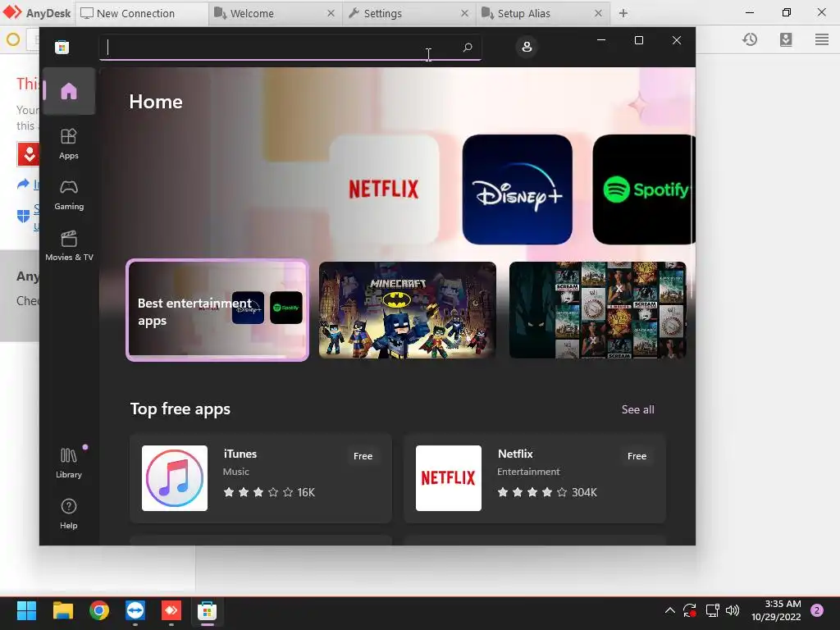Click the blue share arrow icon in AnyDesk
Viewport: 840px width, 630px height.
click(x=23, y=185)
